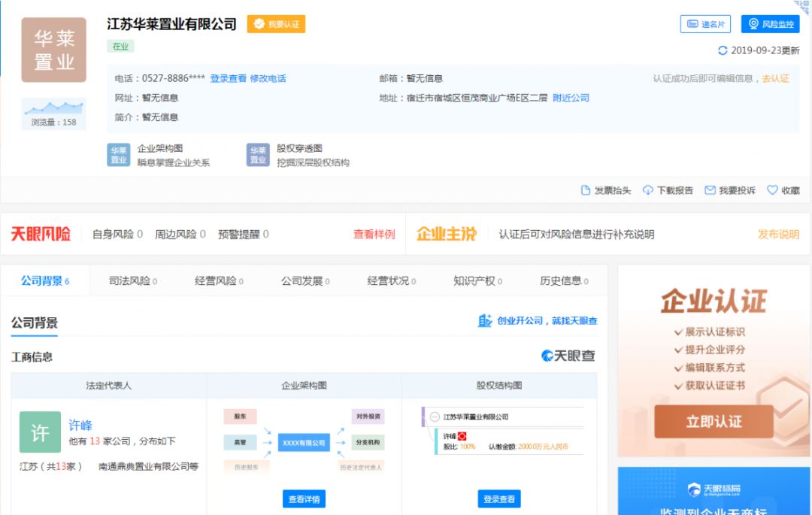Screen dimensions: 812x515
Task: Click the 股东 box in structure diagram
Action: coord(240,417)
